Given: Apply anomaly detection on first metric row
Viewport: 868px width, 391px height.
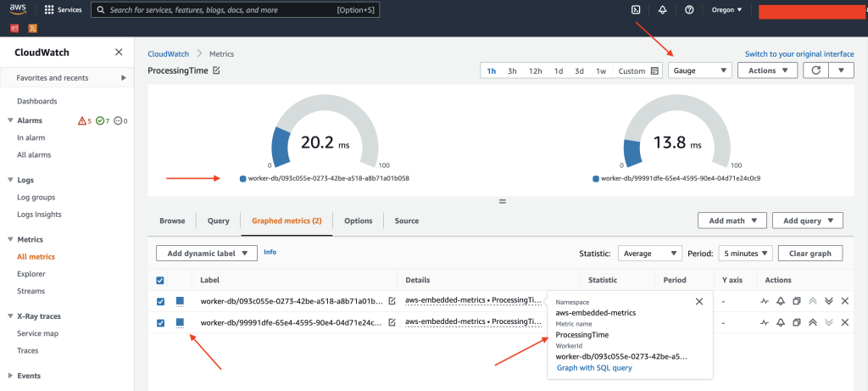Looking at the screenshot, I should point(765,301).
